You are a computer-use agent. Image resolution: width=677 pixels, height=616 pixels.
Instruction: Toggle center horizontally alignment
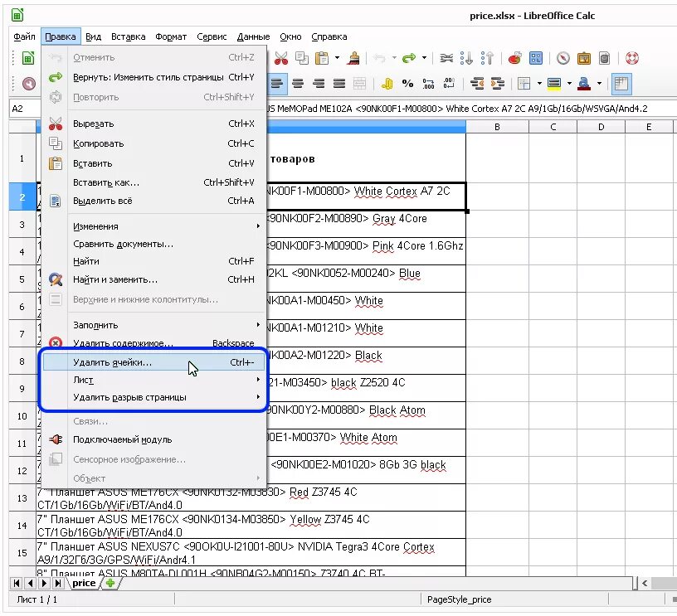pyautogui.click(x=298, y=84)
